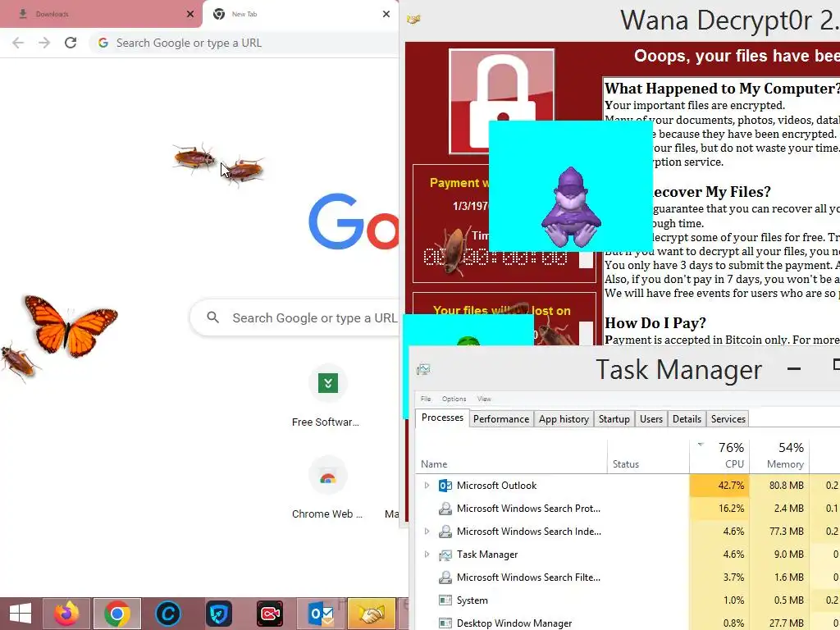
Task: Open the Free Software shortcut icon
Action: coord(328,384)
